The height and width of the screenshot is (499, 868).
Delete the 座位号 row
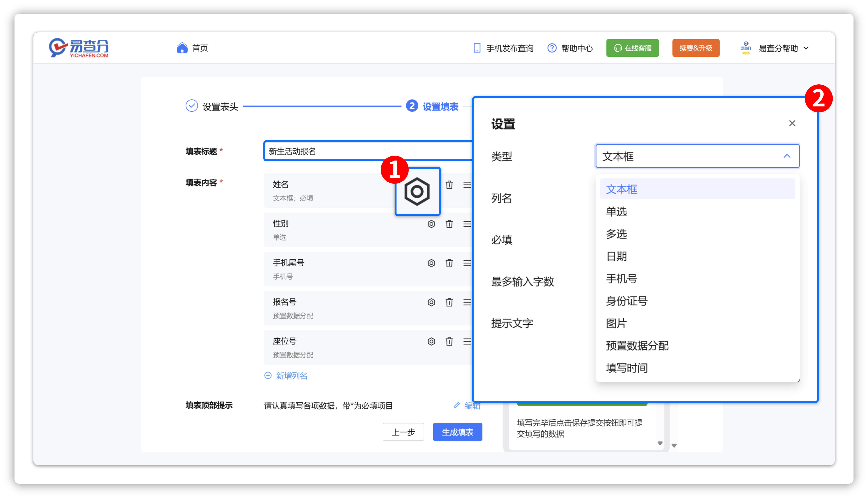click(449, 341)
